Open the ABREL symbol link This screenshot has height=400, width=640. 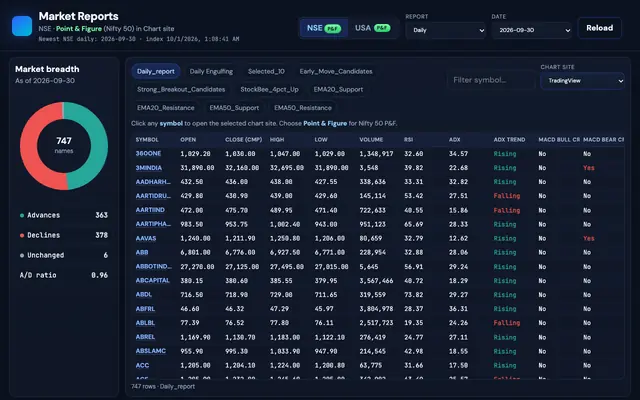(x=145, y=337)
